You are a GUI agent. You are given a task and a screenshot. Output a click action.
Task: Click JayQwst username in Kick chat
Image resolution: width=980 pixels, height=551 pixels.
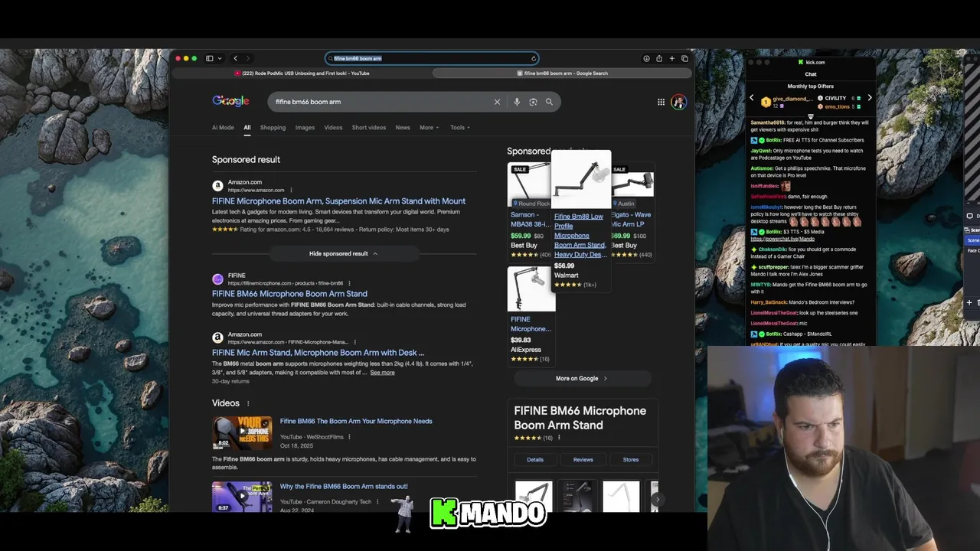[761, 151]
